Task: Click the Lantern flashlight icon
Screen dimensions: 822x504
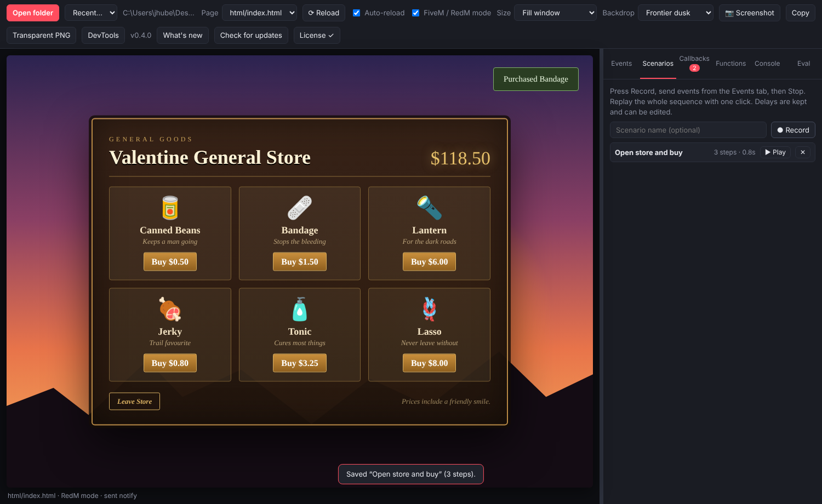Action: [x=430, y=208]
